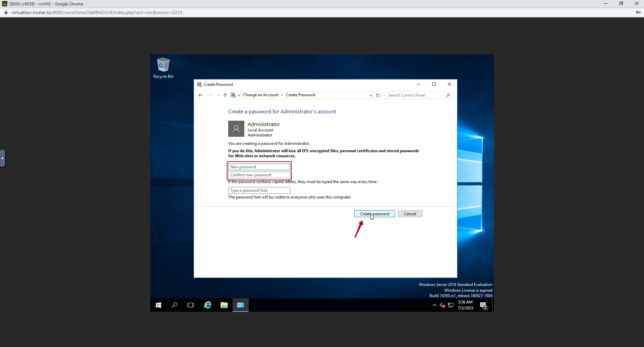Click the Control Panel taskbar icon
The image size is (644, 347).
[241, 305]
